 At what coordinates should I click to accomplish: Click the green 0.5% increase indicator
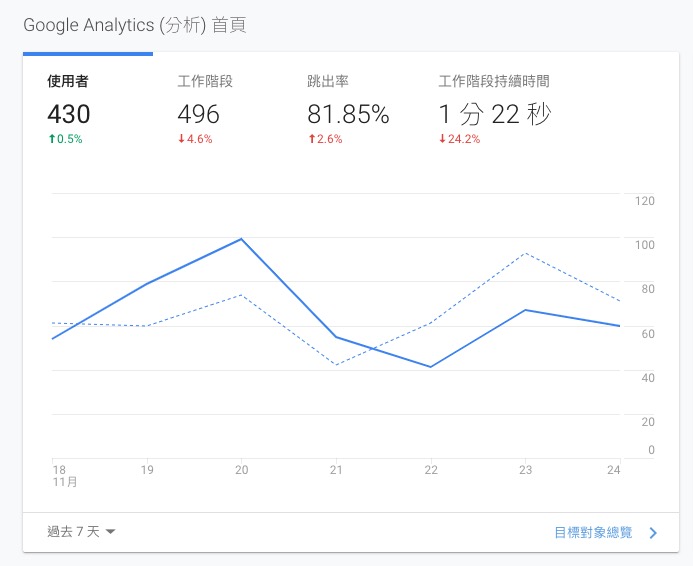(x=65, y=139)
